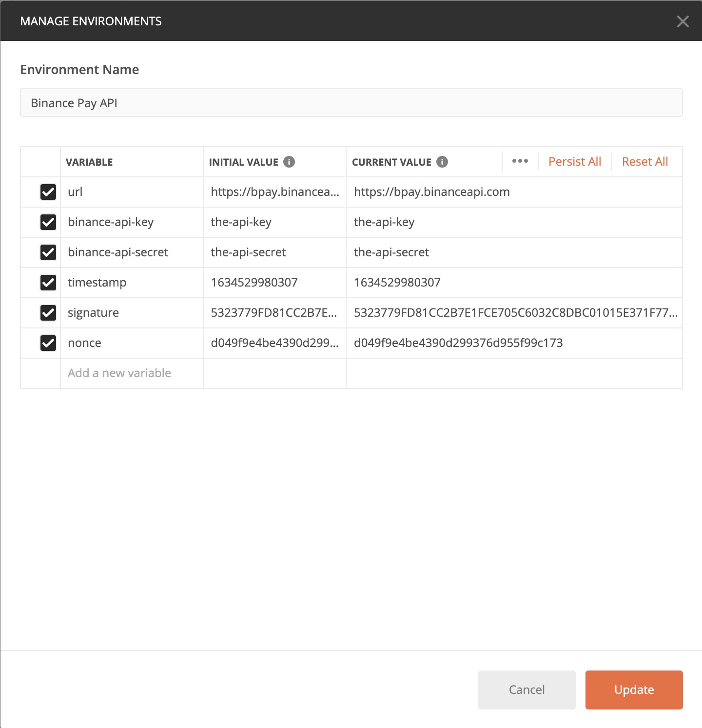Edit current value the-api-secret
The image size is (702, 728).
[x=514, y=252]
